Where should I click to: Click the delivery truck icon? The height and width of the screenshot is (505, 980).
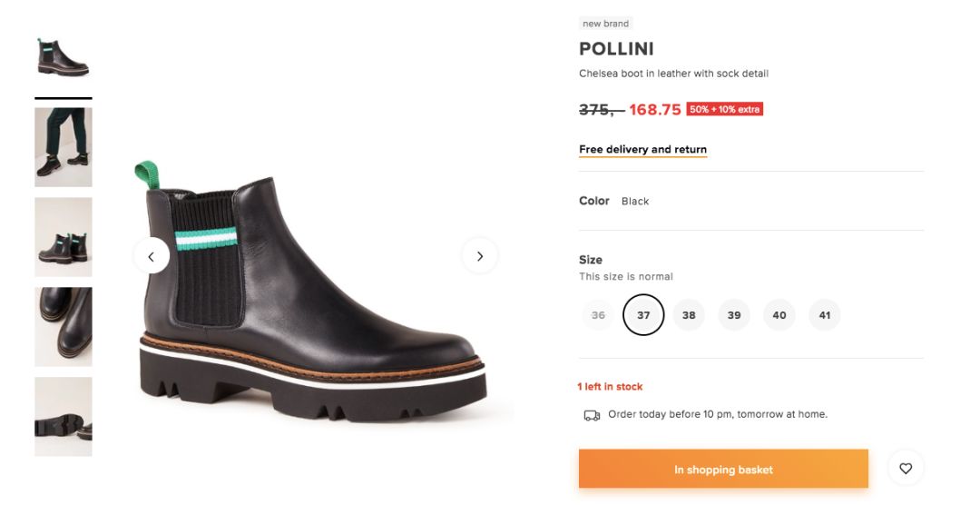click(x=592, y=415)
